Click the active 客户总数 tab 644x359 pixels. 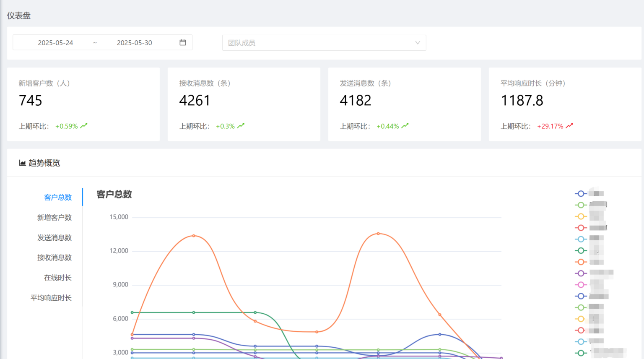pyautogui.click(x=58, y=197)
